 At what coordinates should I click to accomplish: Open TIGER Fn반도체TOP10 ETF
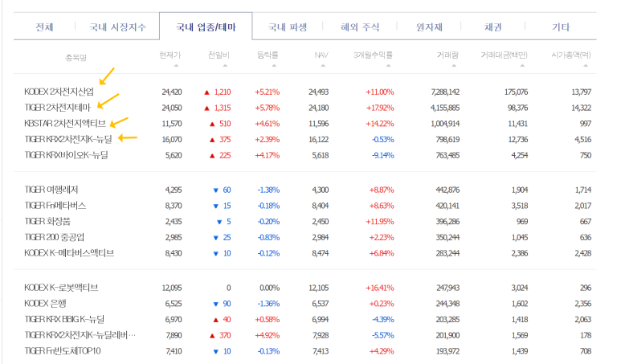click(x=63, y=351)
